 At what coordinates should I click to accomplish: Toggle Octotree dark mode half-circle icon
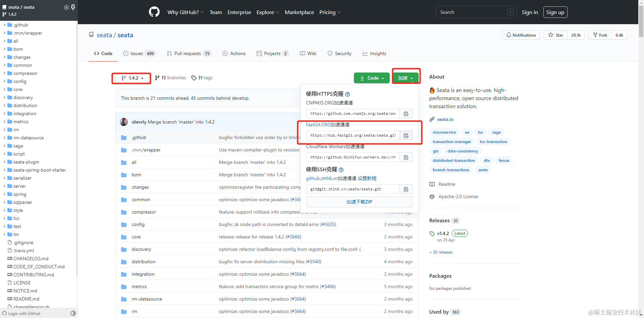[x=73, y=313]
